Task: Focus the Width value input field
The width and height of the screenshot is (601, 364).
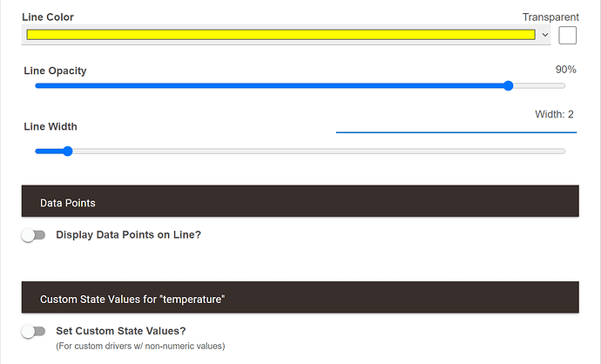Action: [456, 121]
